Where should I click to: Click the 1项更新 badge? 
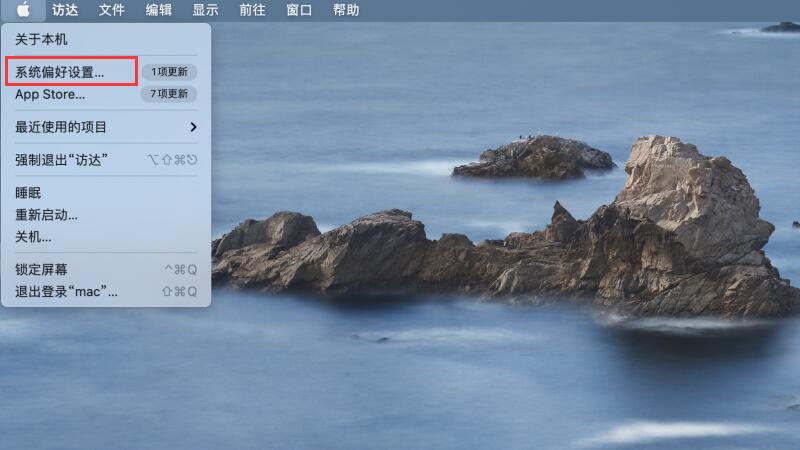(x=169, y=72)
